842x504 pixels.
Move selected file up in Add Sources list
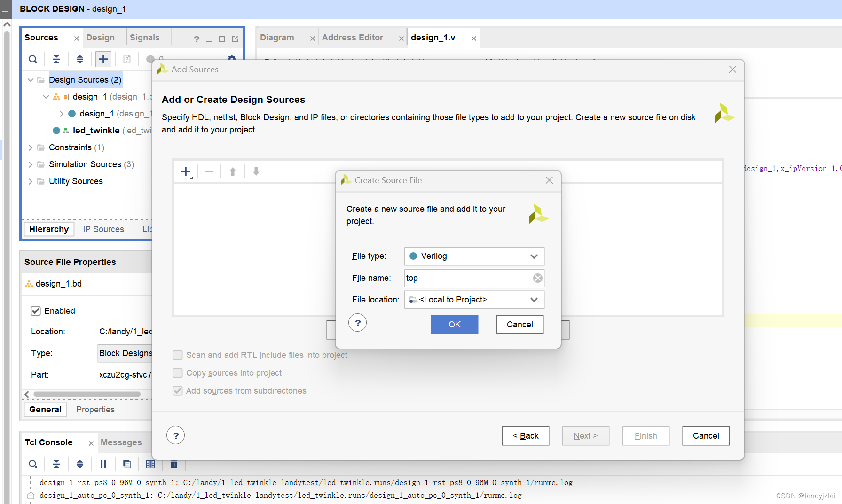click(233, 171)
